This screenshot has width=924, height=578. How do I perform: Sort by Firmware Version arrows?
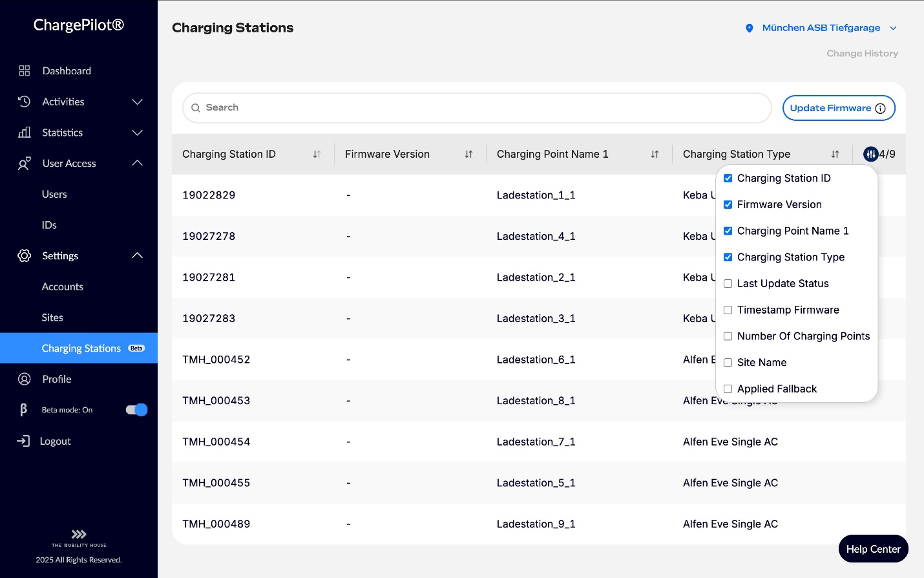point(468,154)
